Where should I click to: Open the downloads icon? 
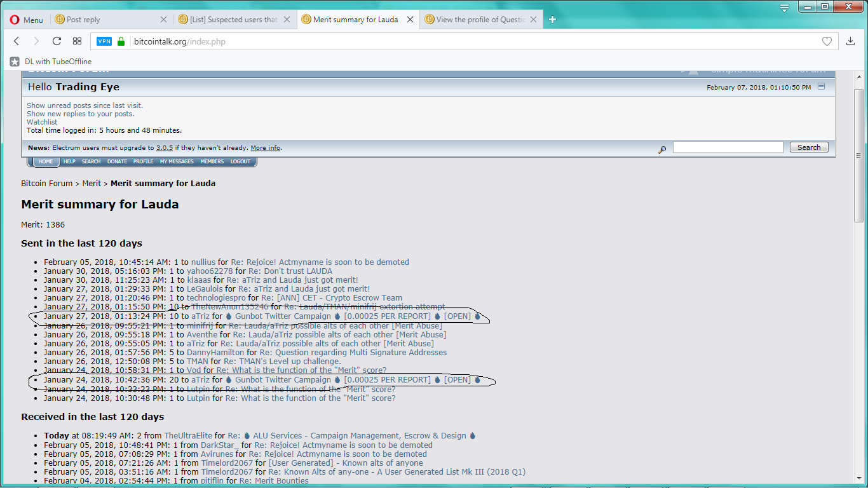click(x=851, y=41)
